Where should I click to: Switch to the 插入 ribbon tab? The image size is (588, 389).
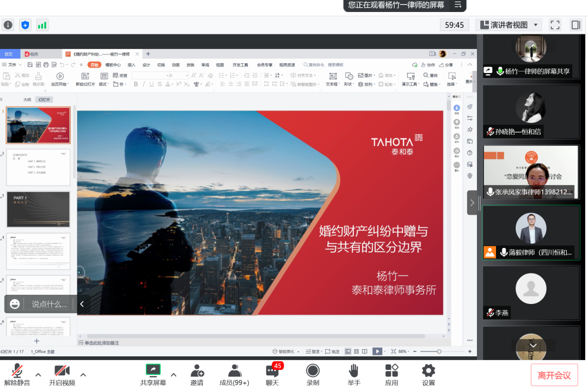131,64
